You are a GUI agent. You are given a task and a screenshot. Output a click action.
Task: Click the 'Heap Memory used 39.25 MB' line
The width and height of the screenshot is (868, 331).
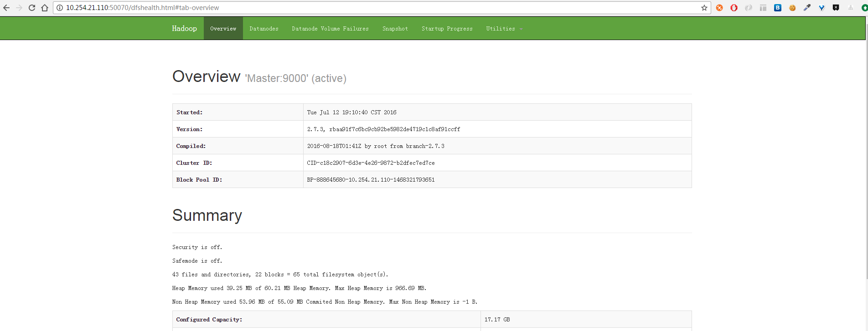click(300, 288)
